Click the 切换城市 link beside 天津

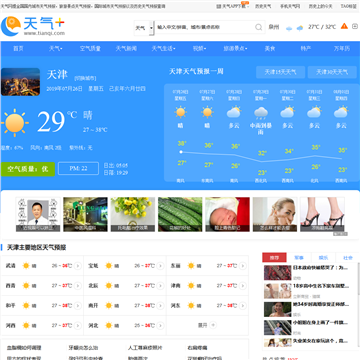85,78
